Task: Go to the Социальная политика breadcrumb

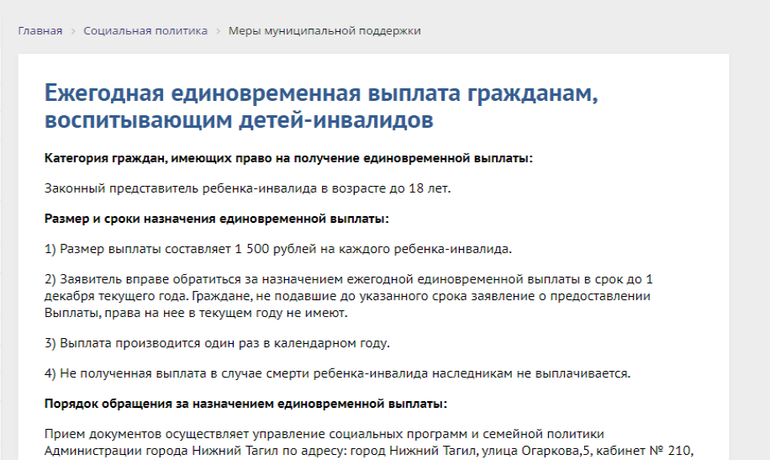Action: coord(145,31)
